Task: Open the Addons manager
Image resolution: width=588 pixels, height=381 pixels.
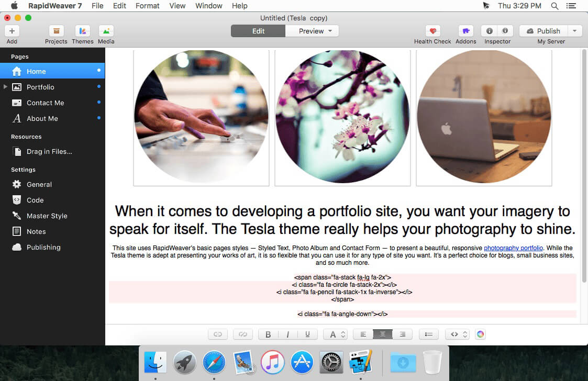Action: coord(465,31)
